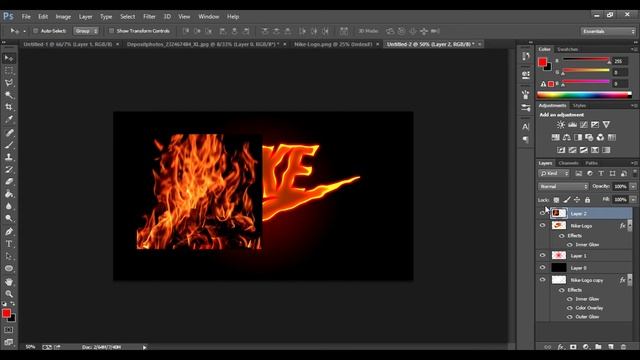Screen dimensions: 640x360
Task: Select the Paint Bucket tool
Action: pyautogui.click(x=9, y=194)
